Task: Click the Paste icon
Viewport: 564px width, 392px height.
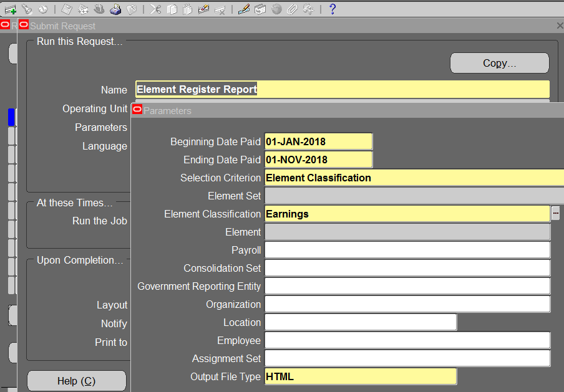Action: click(188, 9)
